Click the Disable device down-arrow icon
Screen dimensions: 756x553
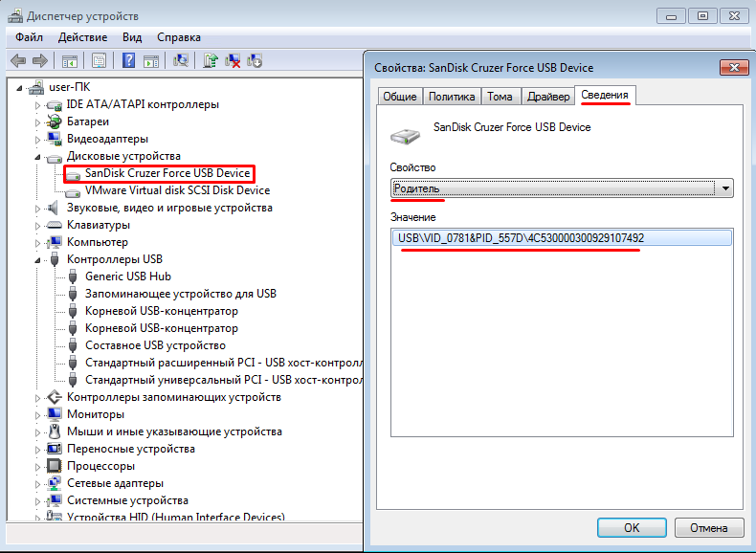click(255, 61)
